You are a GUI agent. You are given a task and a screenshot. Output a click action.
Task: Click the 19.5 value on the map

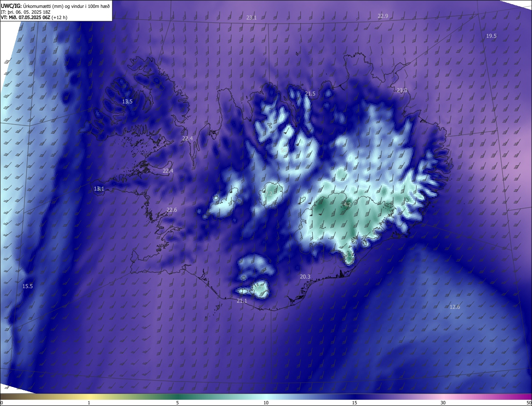[491, 36]
